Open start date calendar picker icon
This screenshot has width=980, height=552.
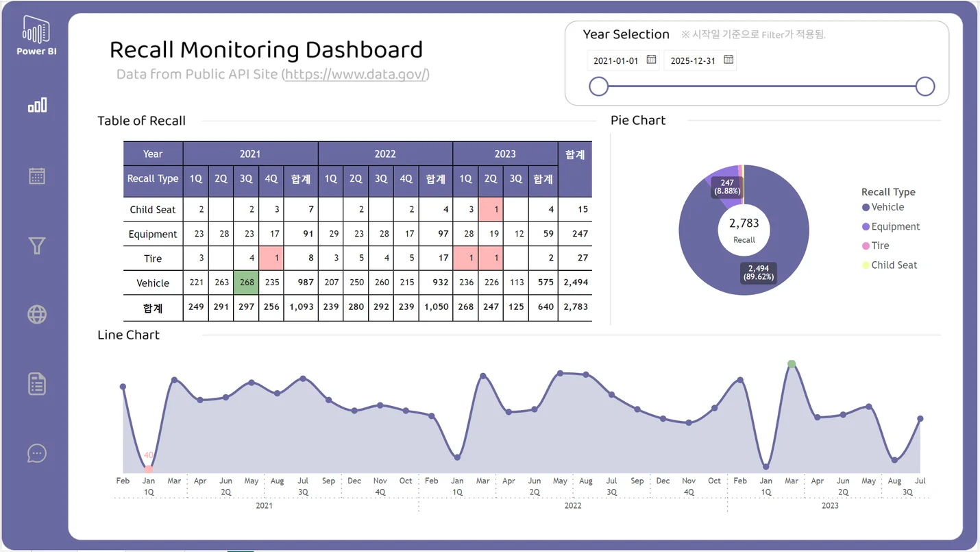[651, 60]
